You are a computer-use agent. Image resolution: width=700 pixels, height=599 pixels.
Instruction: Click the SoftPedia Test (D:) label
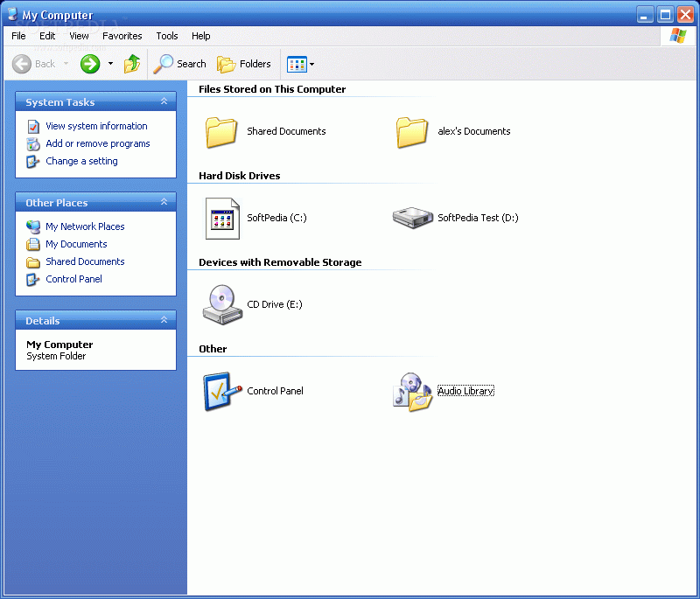pyautogui.click(x=478, y=218)
